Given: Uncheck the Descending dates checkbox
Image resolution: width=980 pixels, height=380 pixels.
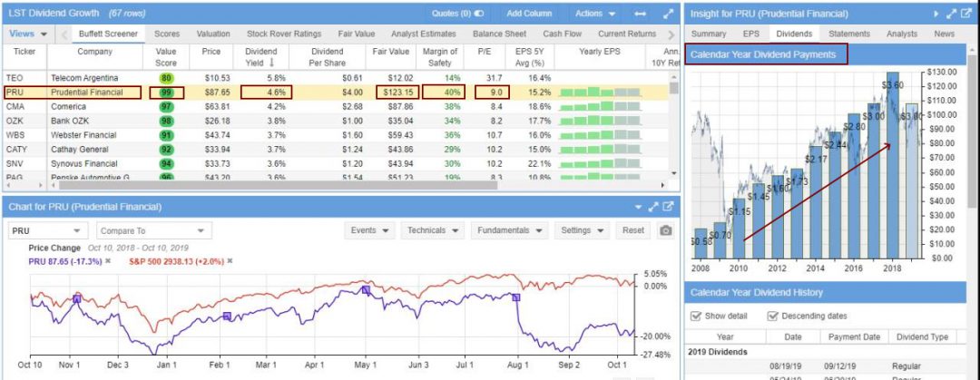Looking at the screenshot, I should click(x=773, y=316).
